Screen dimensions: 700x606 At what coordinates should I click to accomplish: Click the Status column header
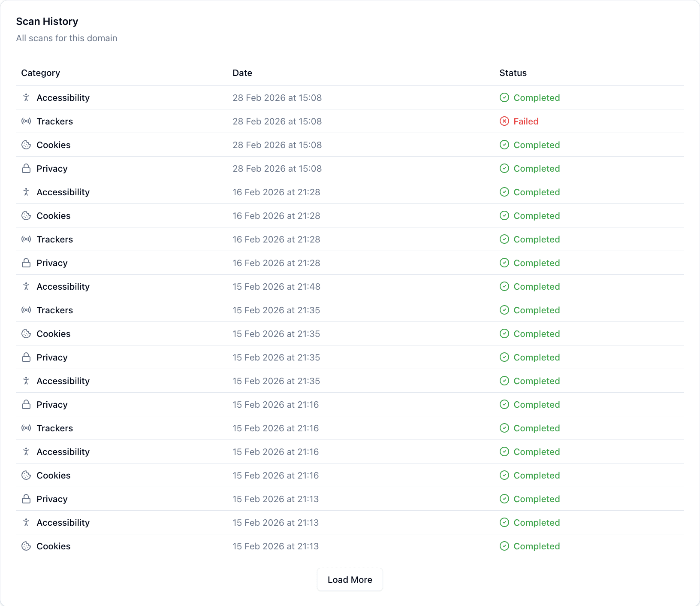513,73
